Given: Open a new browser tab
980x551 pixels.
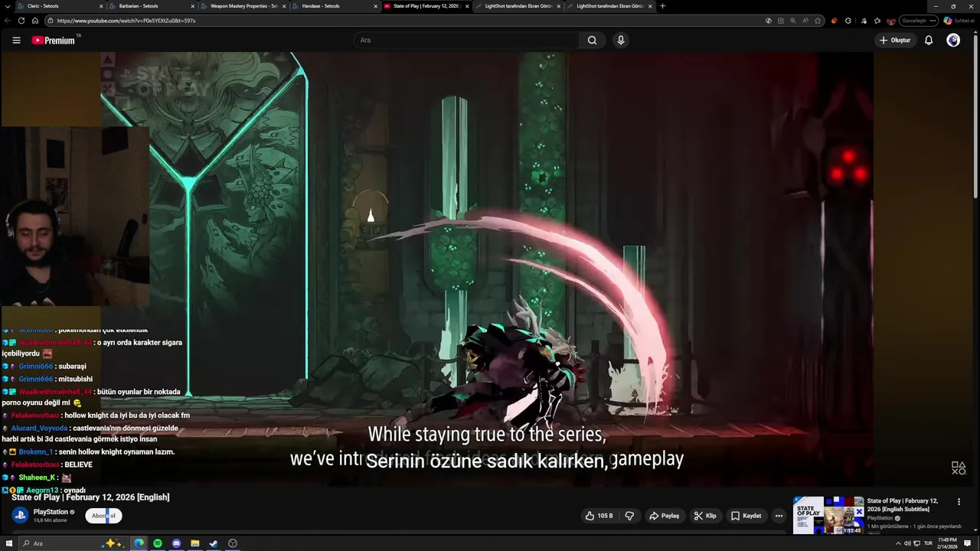Looking at the screenshot, I should click(662, 6).
